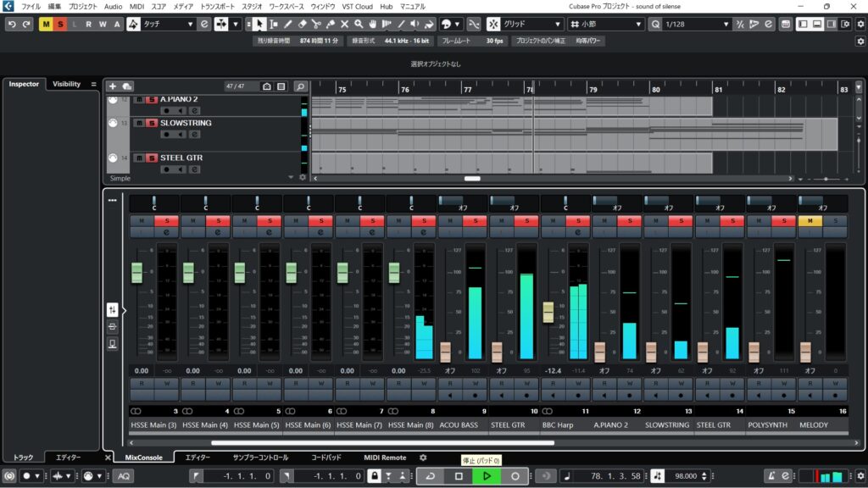Click the BBC Harp volume fader

click(548, 312)
